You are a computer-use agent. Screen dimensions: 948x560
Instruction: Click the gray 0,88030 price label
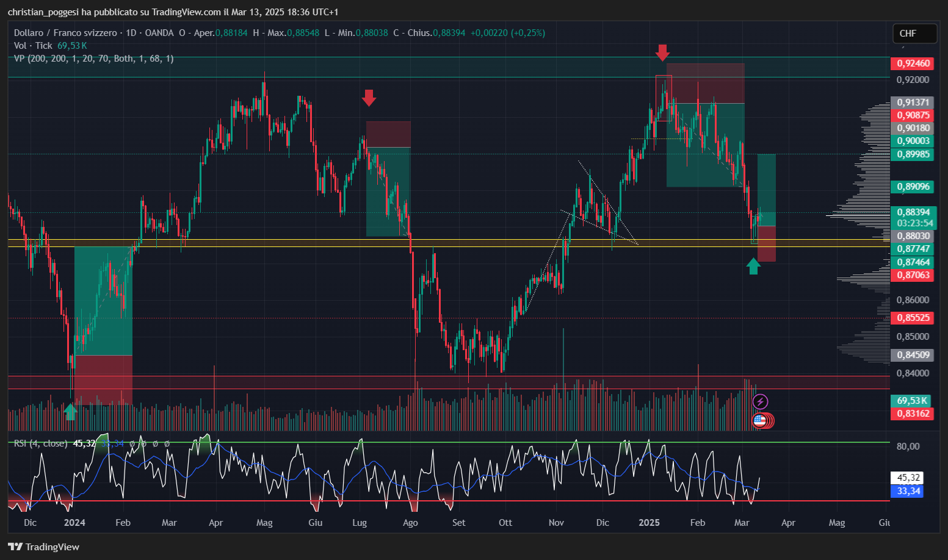tap(913, 236)
